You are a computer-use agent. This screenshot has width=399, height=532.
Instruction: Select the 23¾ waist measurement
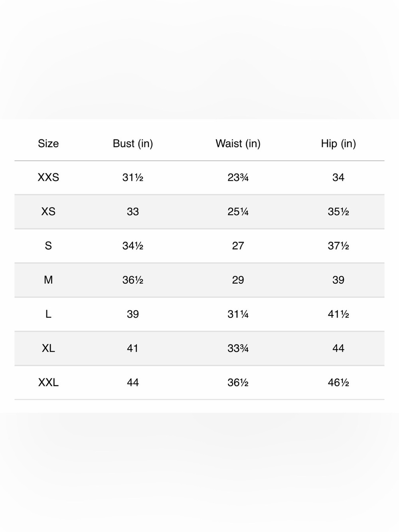238,178
